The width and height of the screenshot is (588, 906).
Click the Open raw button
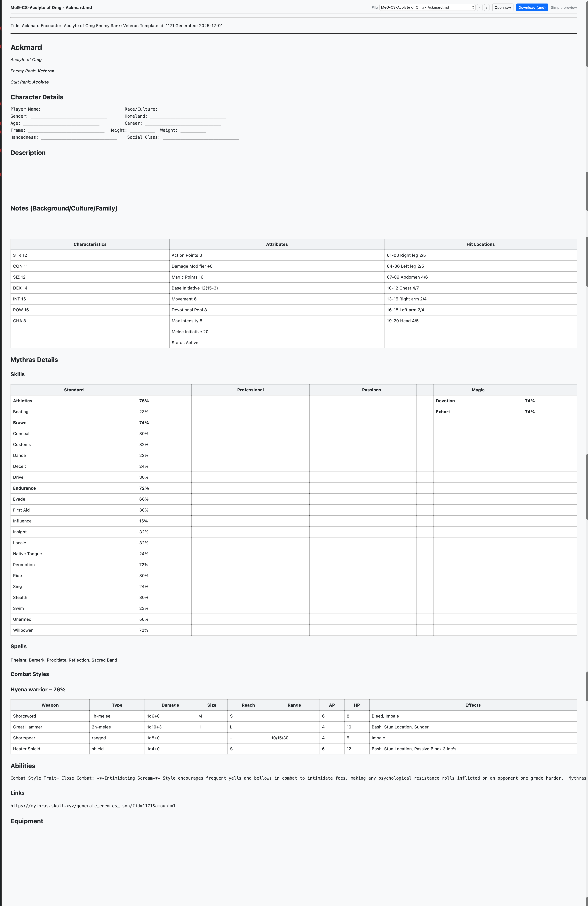(502, 8)
